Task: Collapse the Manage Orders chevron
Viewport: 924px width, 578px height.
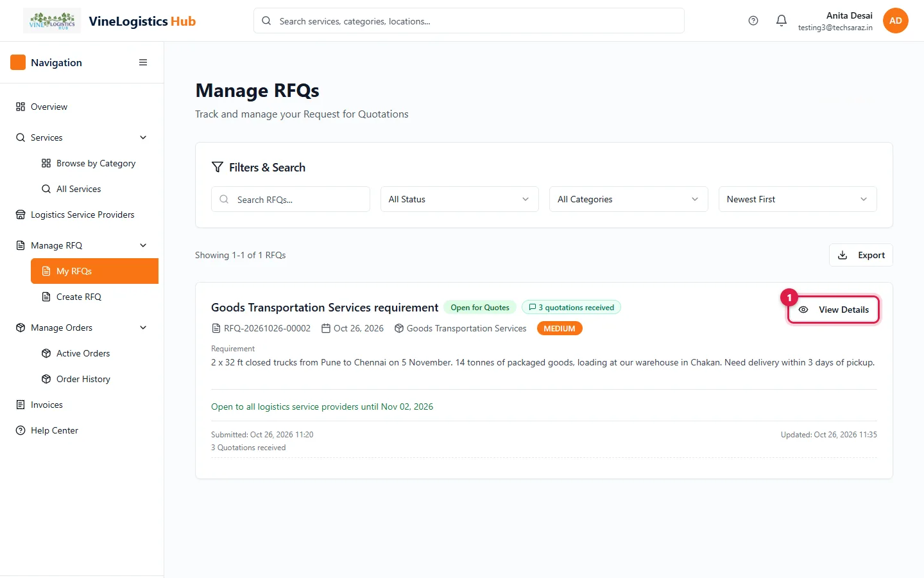Action: (x=143, y=328)
